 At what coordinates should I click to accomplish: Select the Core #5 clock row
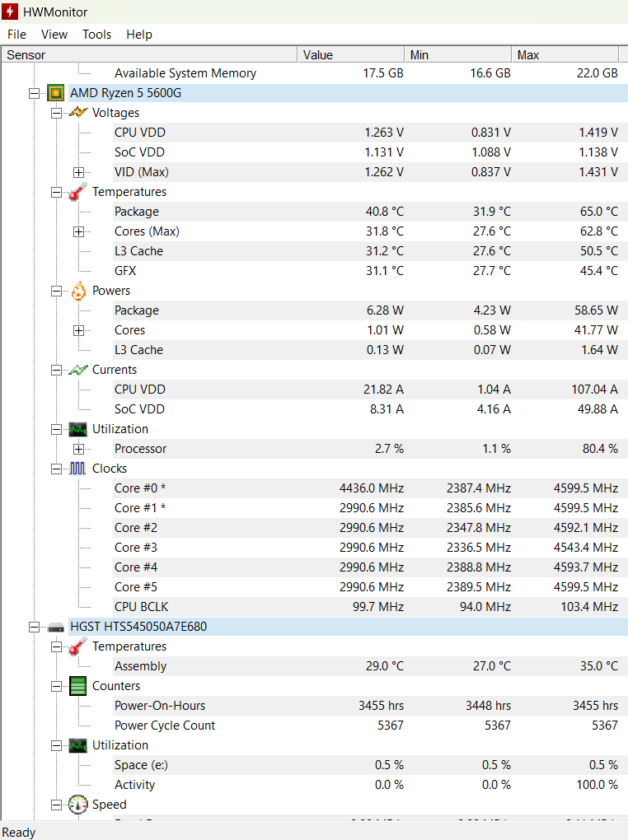369,587
